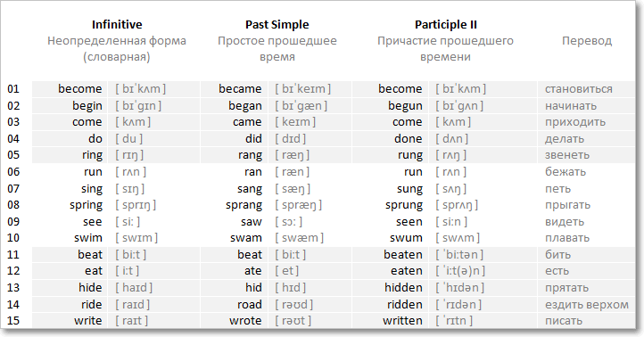Select the word 'become' in row 01 infinitive

coord(79,89)
